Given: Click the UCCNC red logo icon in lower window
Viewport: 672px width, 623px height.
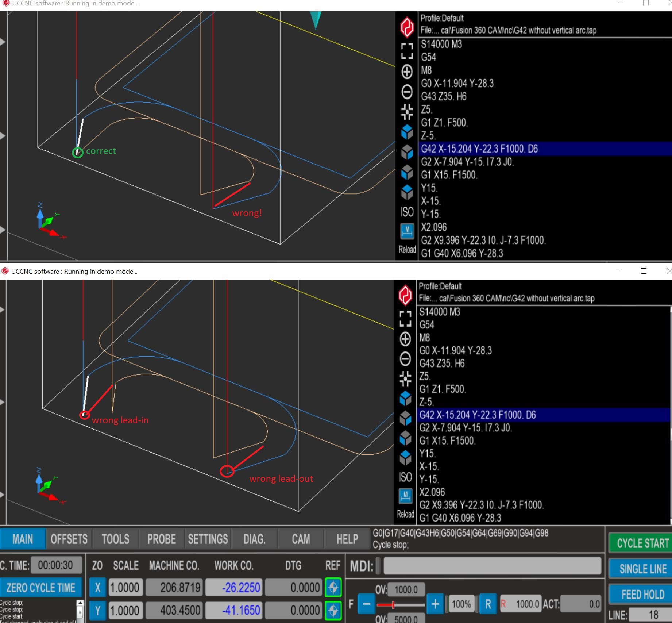Looking at the screenshot, I should (x=405, y=294).
